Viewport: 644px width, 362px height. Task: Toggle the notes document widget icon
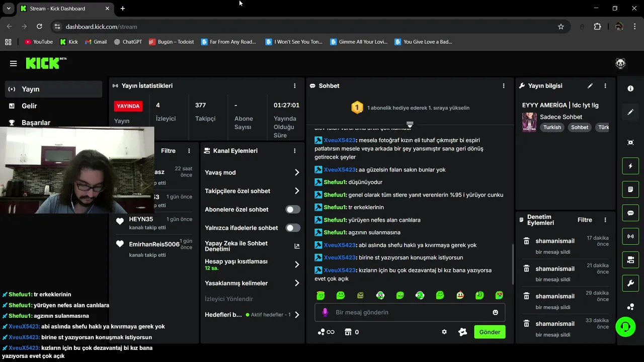630,190
